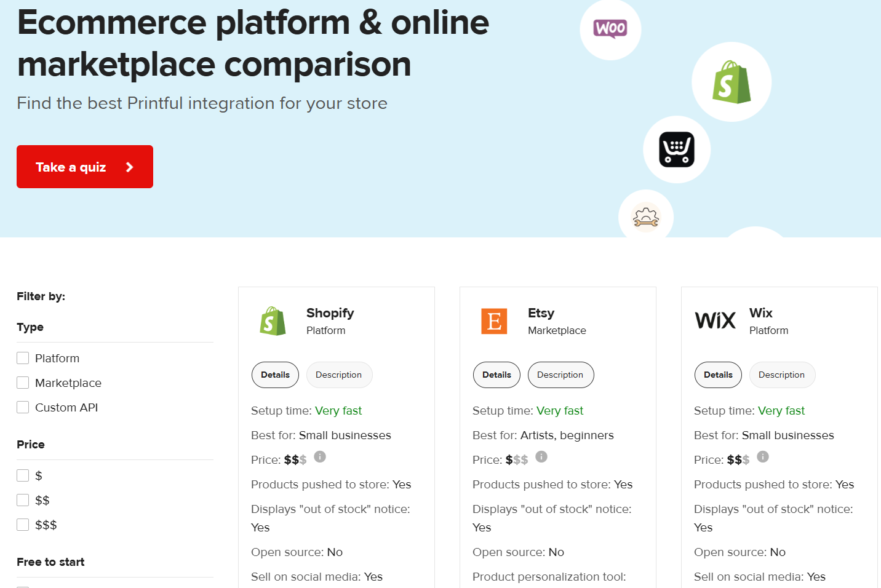Check the $$ price filter

pyautogui.click(x=23, y=499)
